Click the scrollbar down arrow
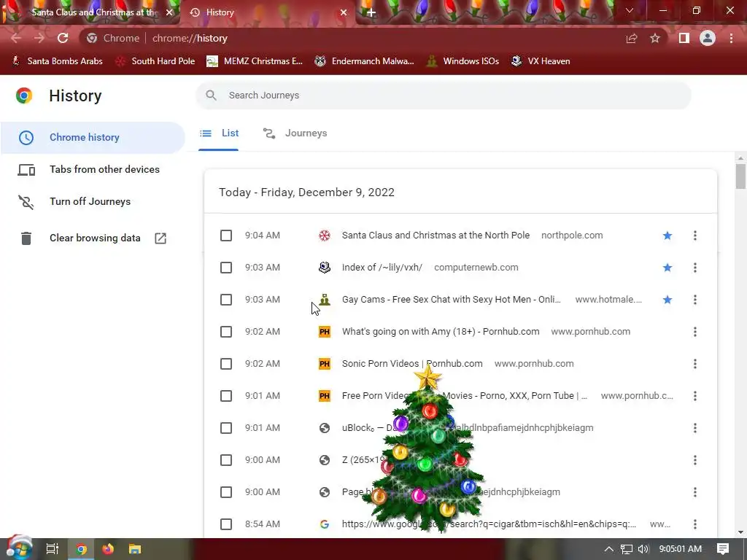Image resolution: width=747 pixels, height=560 pixels. click(740, 532)
